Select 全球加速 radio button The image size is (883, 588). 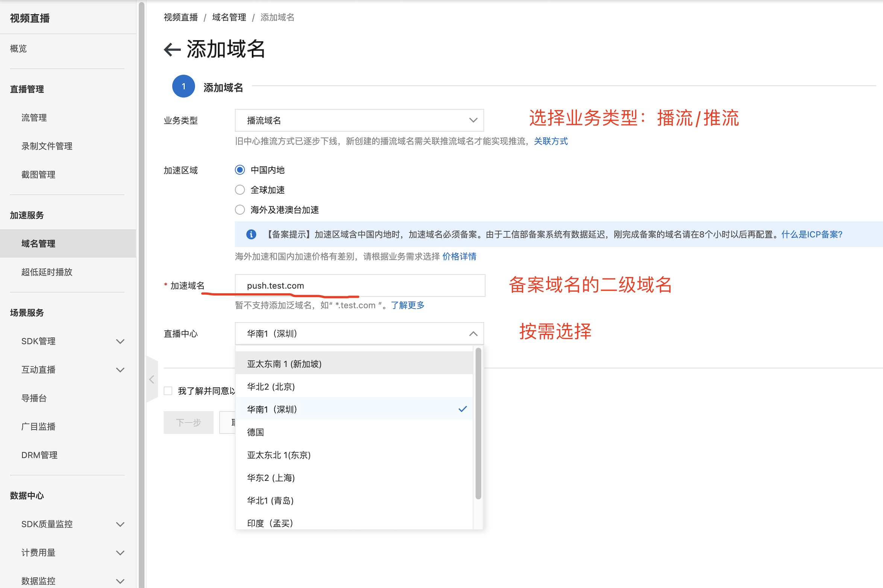[240, 190]
